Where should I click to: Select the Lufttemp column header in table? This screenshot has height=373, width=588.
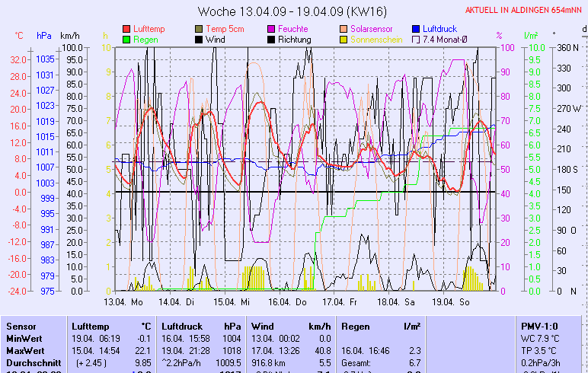pos(90,326)
